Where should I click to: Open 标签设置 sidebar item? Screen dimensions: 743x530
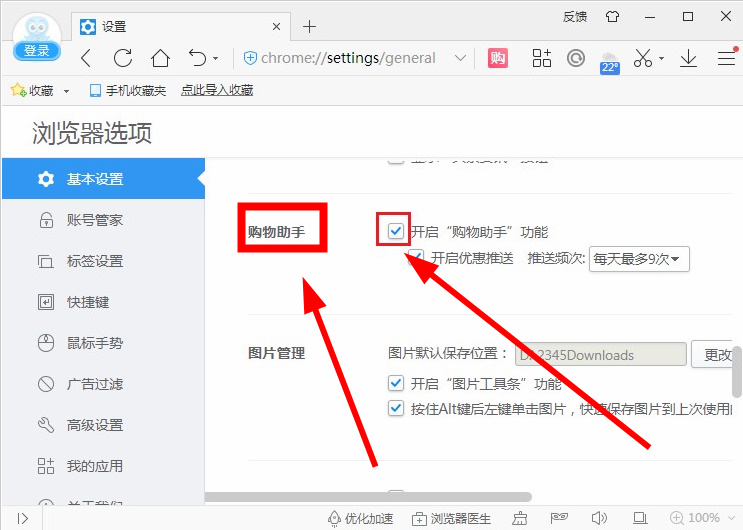103,261
